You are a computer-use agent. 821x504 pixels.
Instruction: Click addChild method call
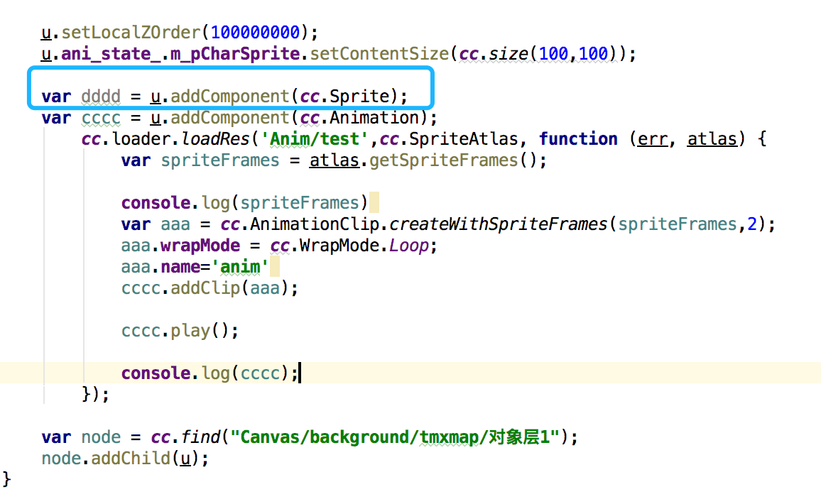pyautogui.click(x=131, y=459)
